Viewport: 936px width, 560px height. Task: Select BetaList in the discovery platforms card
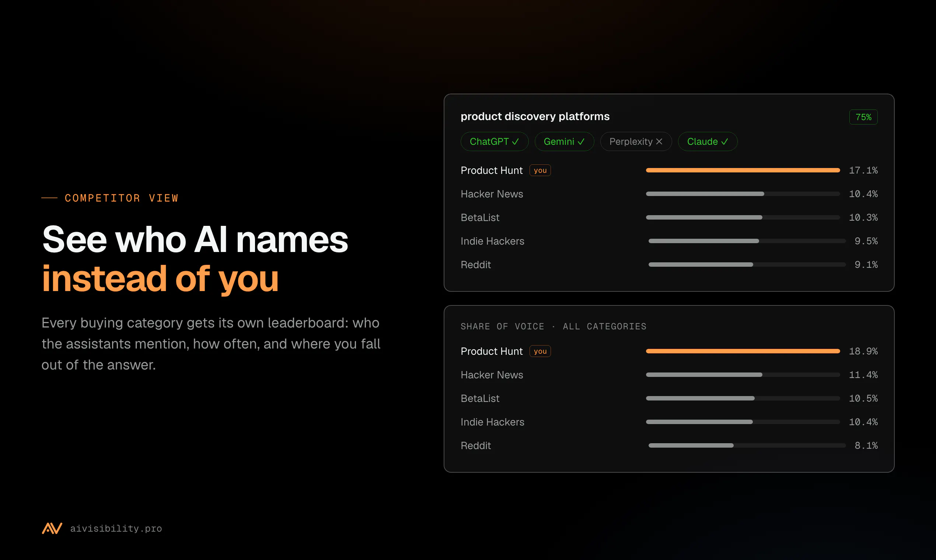click(x=480, y=218)
